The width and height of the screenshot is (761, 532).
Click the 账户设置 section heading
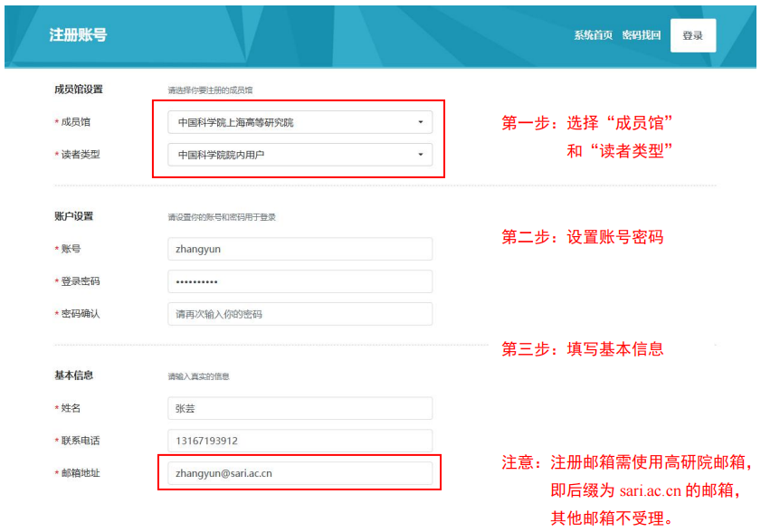coord(74,216)
